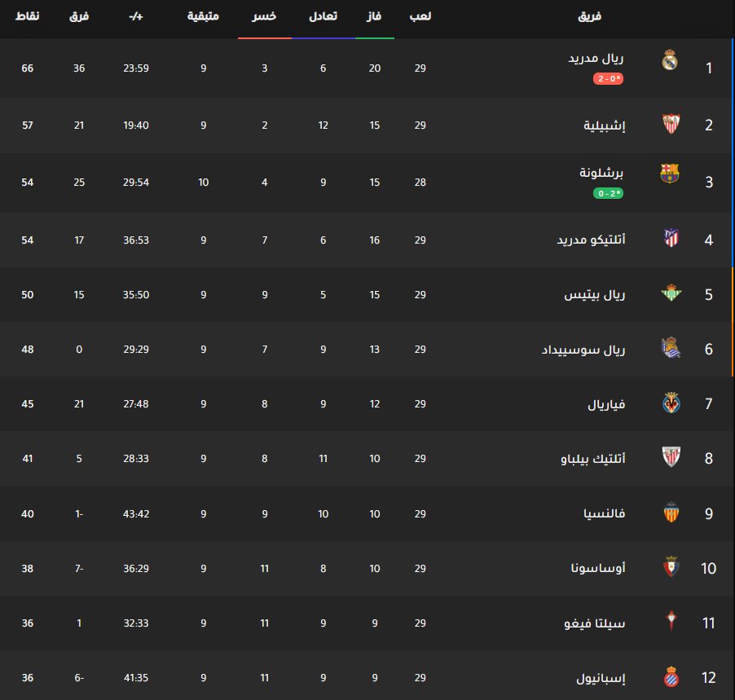
Task: Click the green 0-2 live score badge
Action: pyautogui.click(x=608, y=193)
